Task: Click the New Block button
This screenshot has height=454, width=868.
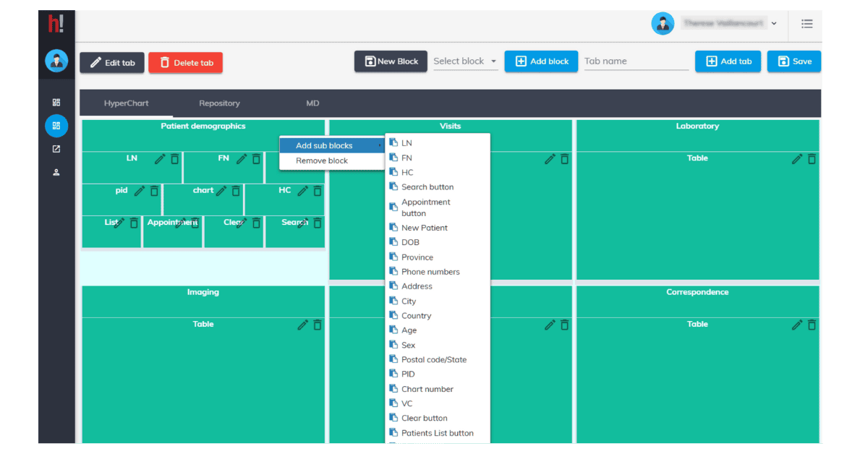Action: (391, 61)
